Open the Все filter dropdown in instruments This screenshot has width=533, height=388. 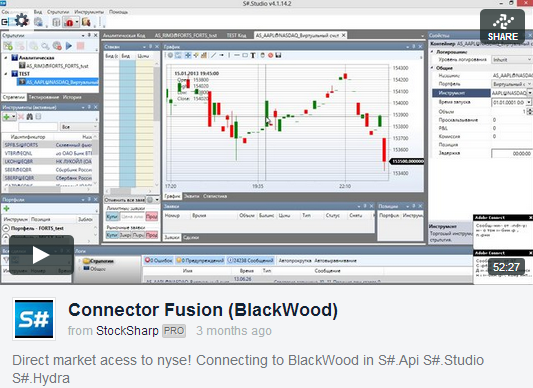79,126
